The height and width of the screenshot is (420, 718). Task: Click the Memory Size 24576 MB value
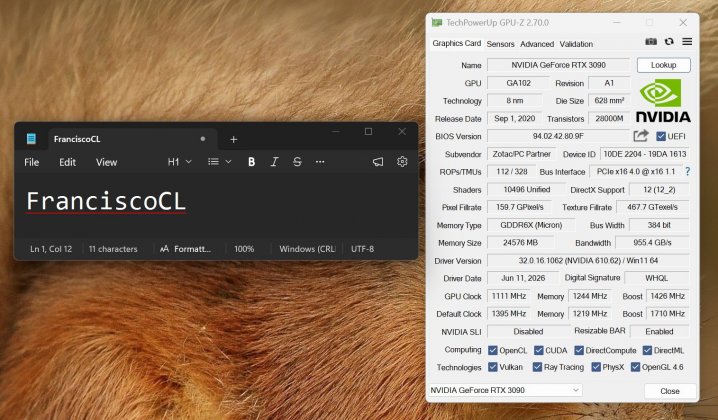(x=520, y=243)
